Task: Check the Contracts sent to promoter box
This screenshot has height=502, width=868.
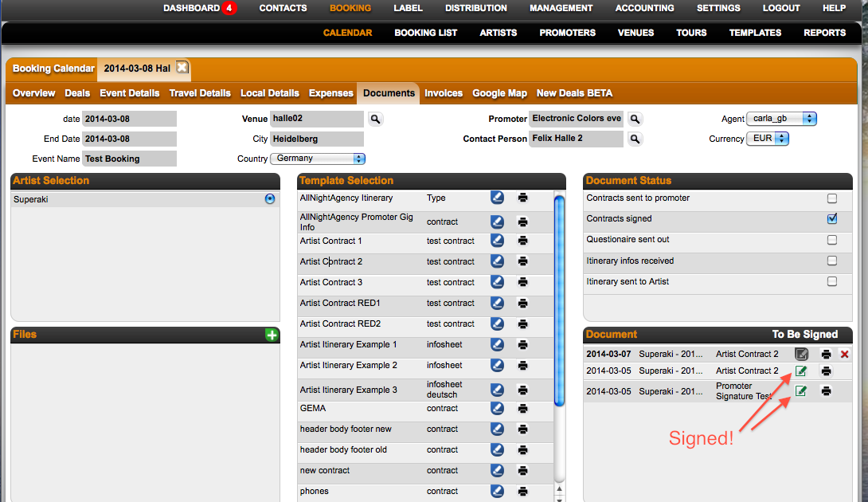Action: [832, 198]
